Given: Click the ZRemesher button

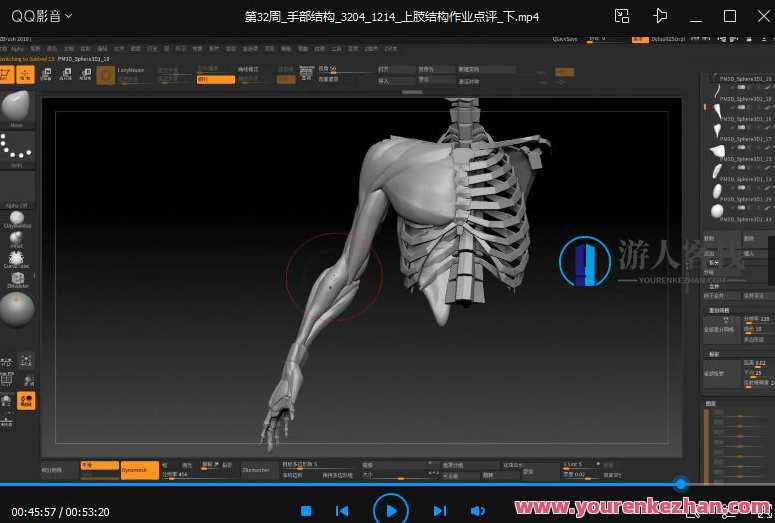Looking at the screenshot, I should pyautogui.click(x=255, y=469).
